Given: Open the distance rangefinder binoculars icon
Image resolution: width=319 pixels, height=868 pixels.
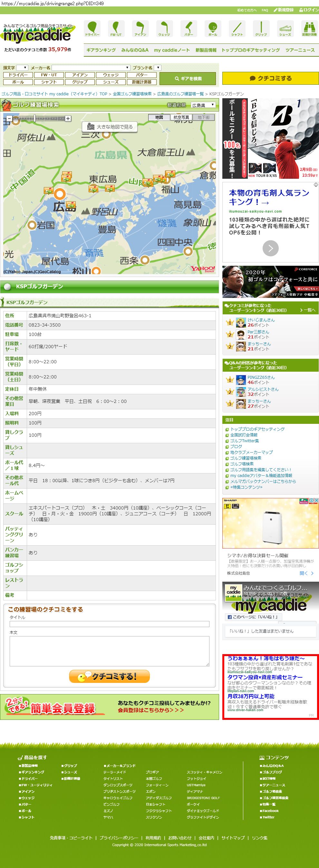Looking at the screenshot, I should tap(309, 28).
